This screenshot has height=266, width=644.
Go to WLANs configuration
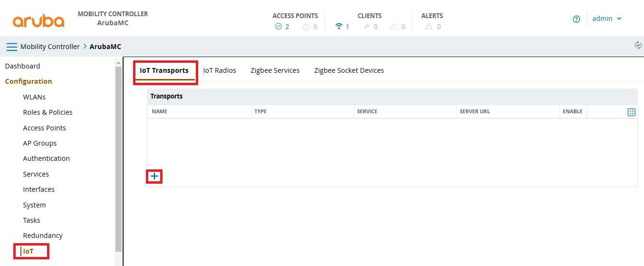point(34,97)
